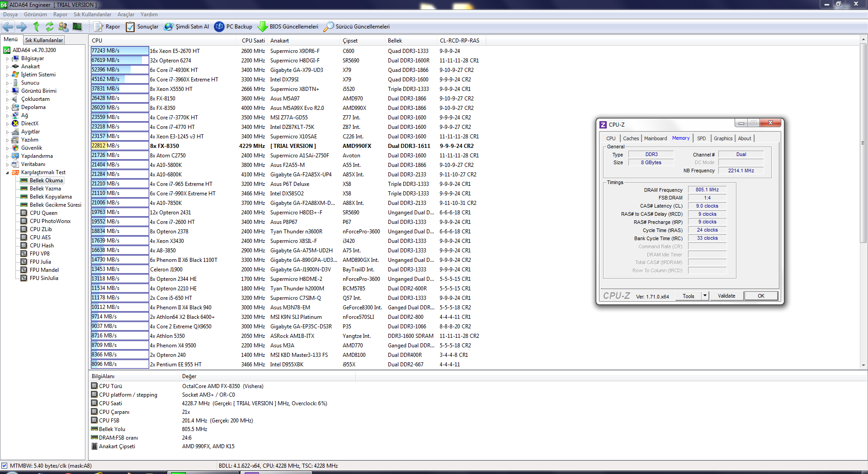Image resolution: width=868 pixels, height=474 pixels.
Task: Expand the Ağ tree node
Action: click(x=8, y=116)
